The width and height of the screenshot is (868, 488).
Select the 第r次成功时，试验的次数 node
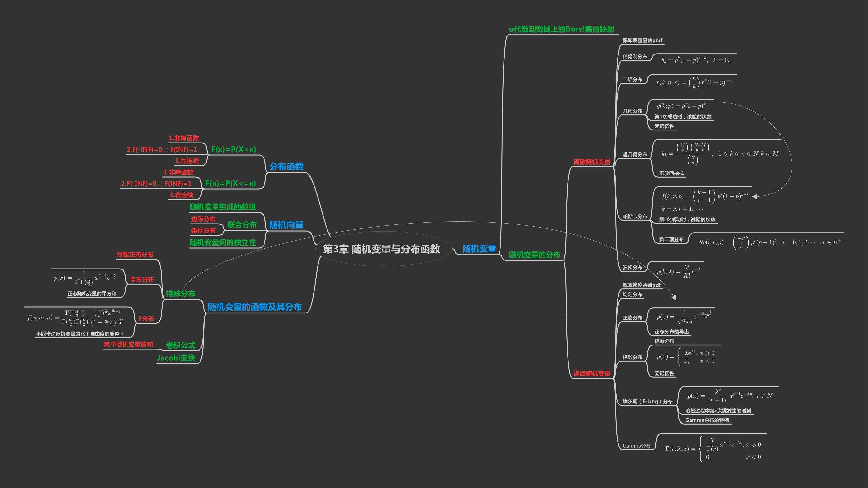687,219
